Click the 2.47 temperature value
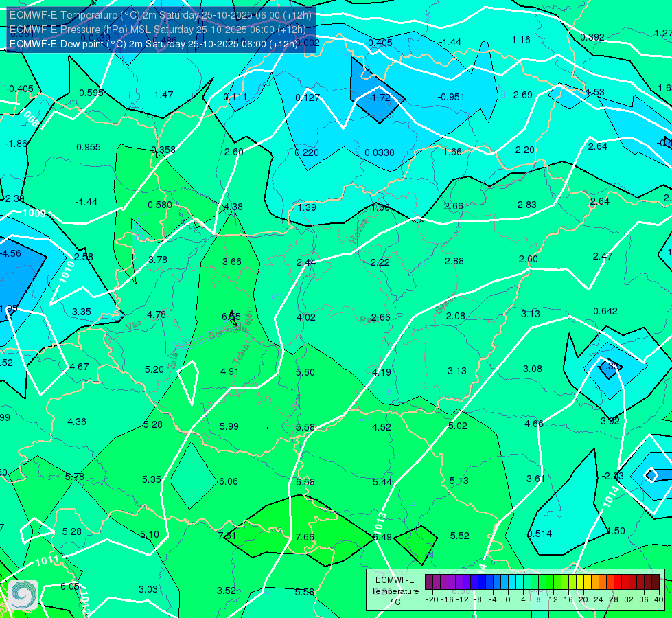The width and height of the screenshot is (672, 618). pyautogui.click(x=603, y=256)
